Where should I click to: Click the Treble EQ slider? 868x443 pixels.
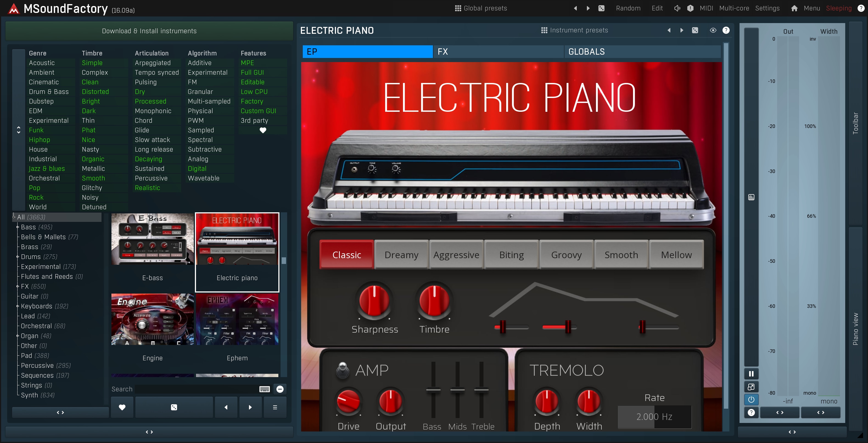[481, 390]
